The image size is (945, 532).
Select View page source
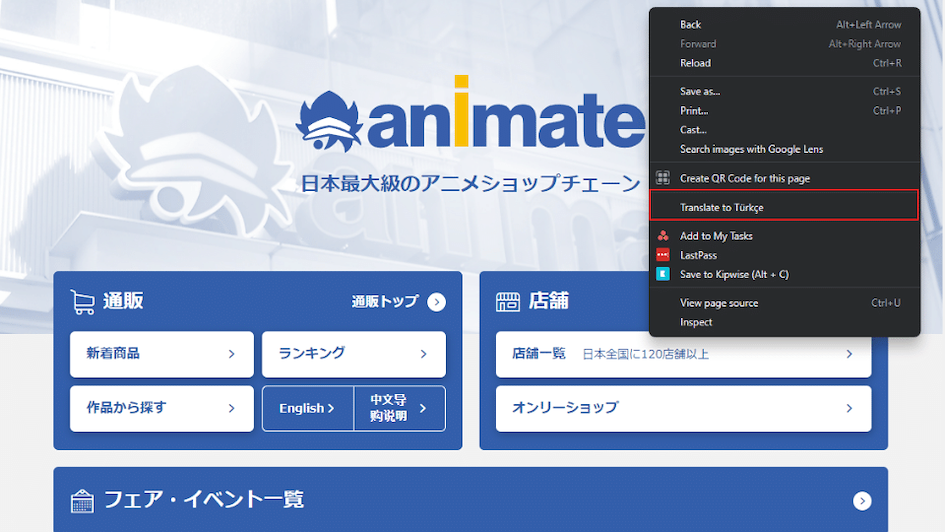click(785, 303)
